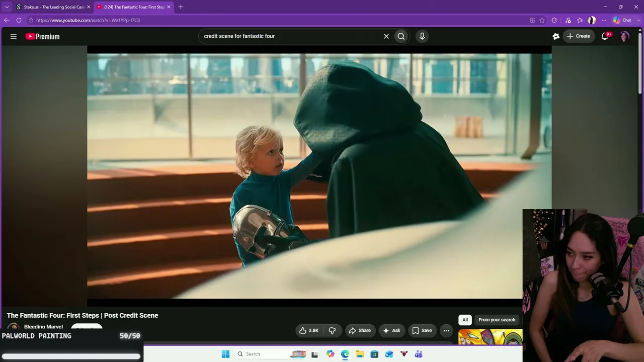Click the Ask button under the video
This screenshot has width=644, height=362.
[x=391, y=330]
